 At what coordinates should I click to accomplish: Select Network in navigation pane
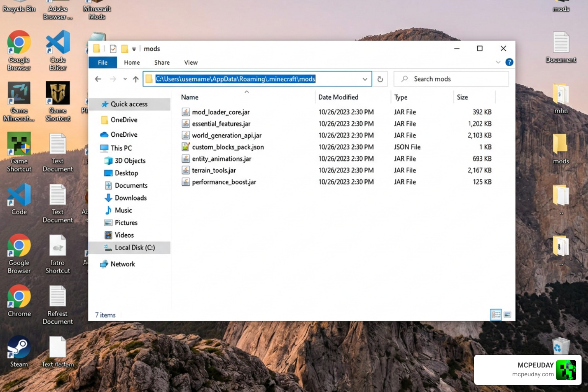pyautogui.click(x=122, y=264)
